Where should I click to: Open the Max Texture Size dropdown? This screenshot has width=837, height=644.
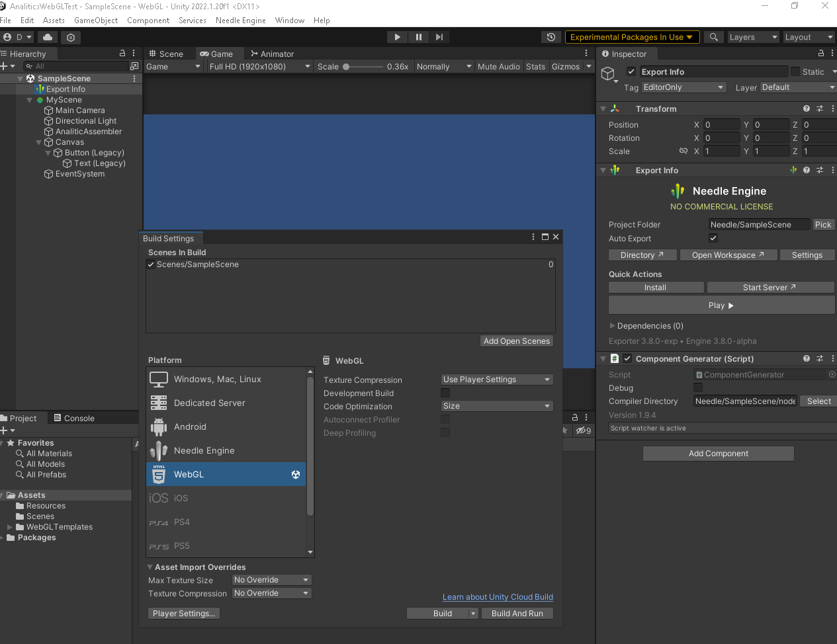click(x=271, y=580)
